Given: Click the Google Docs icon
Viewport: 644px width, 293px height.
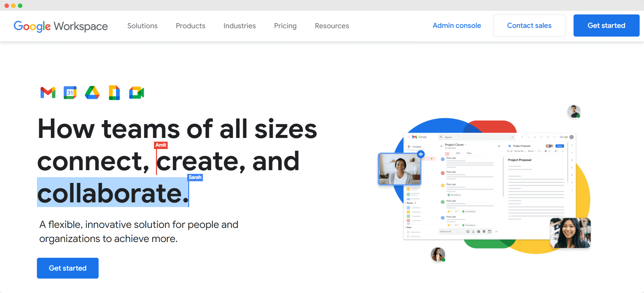Looking at the screenshot, I should point(114,93).
